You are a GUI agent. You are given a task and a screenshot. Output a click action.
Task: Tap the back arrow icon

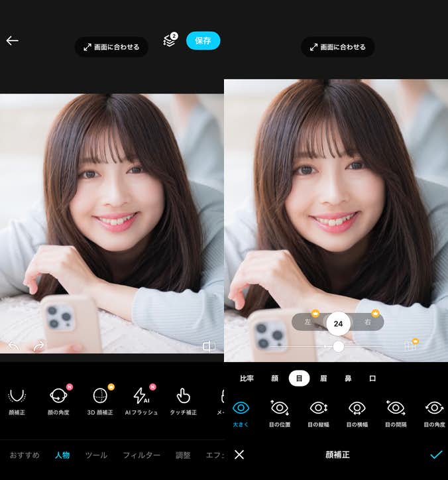[13, 40]
